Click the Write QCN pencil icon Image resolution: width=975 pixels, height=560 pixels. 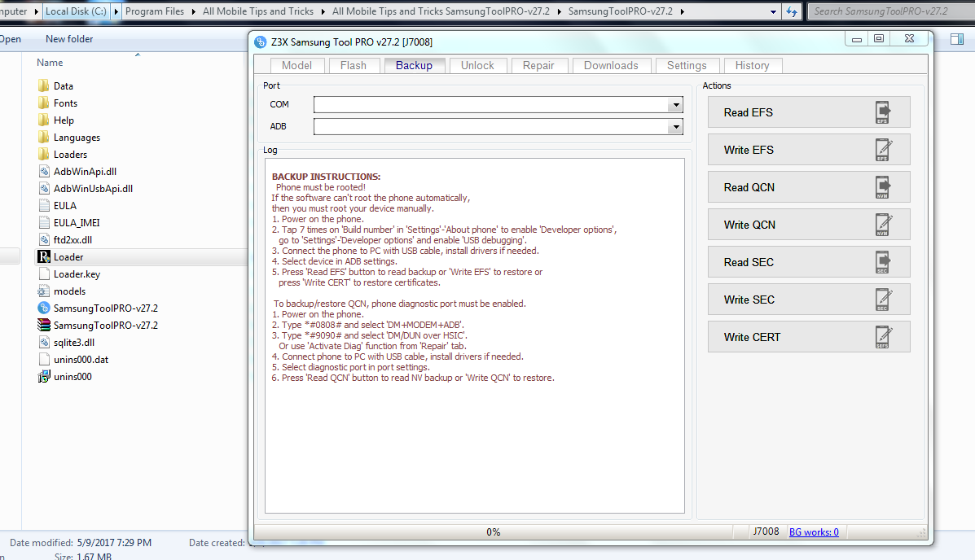(x=883, y=225)
